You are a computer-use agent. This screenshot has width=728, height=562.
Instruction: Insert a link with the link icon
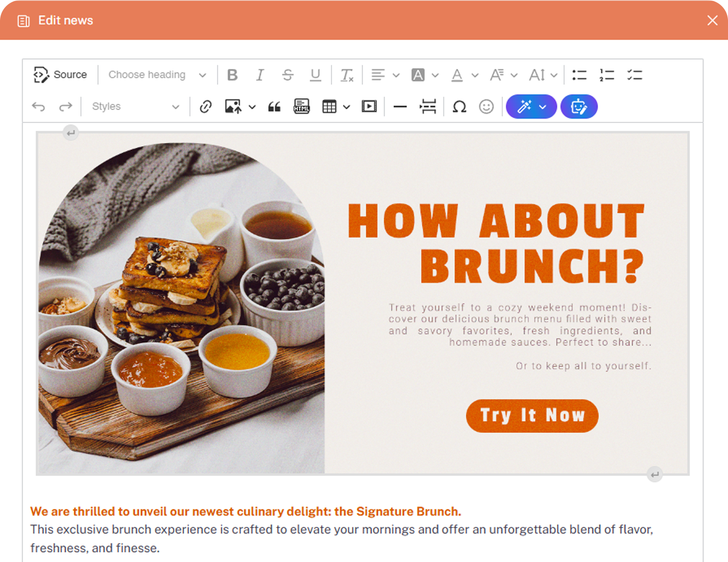pyautogui.click(x=206, y=107)
